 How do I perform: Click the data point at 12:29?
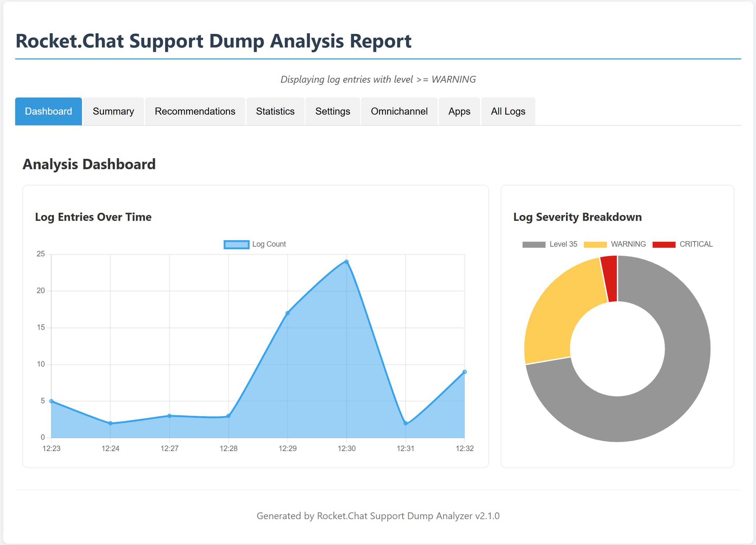(288, 313)
